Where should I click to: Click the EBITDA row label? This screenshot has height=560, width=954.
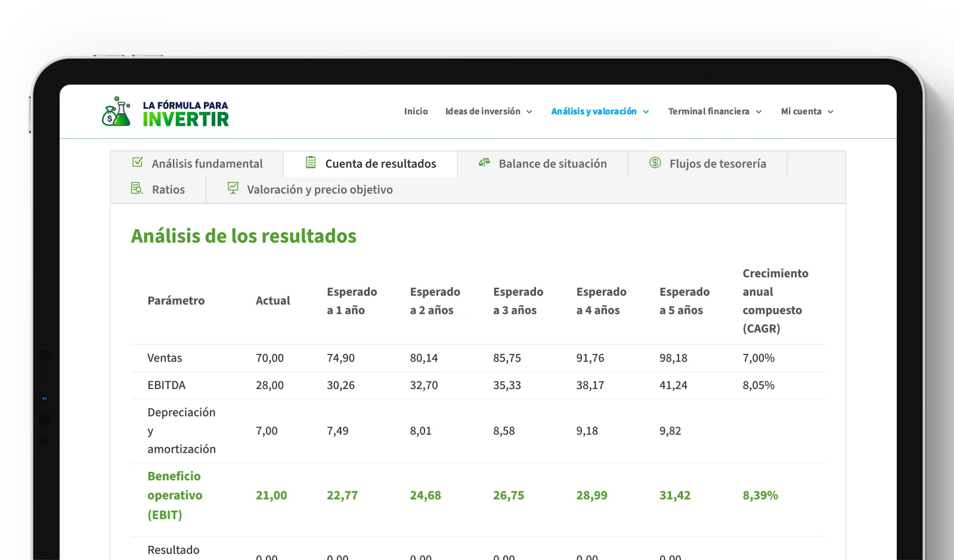click(166, 385)
